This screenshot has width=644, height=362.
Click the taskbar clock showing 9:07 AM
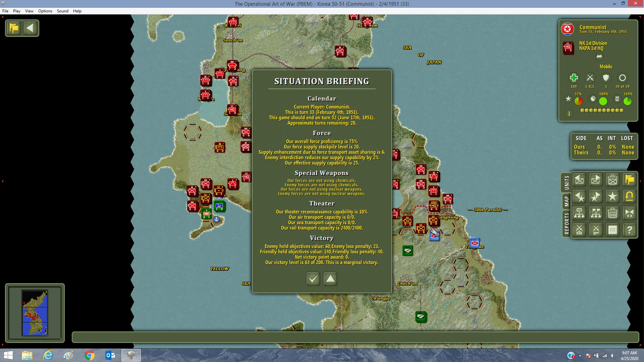629,355
